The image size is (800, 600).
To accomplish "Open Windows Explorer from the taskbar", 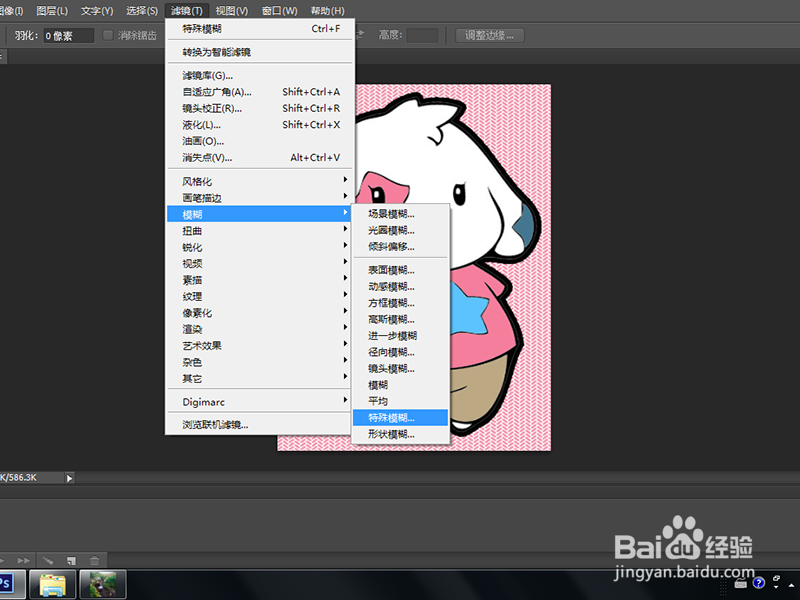I will (x=53, y=585).
